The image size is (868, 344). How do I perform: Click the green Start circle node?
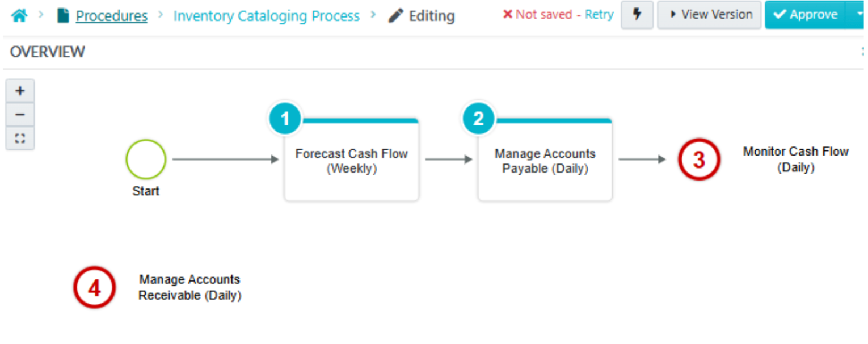coord(145,160)
